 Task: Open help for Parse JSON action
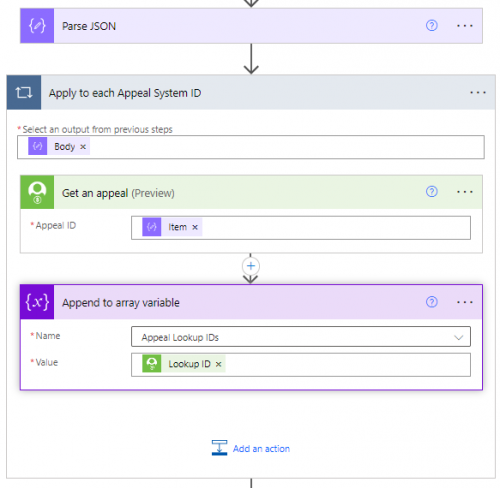coord(432,26)
